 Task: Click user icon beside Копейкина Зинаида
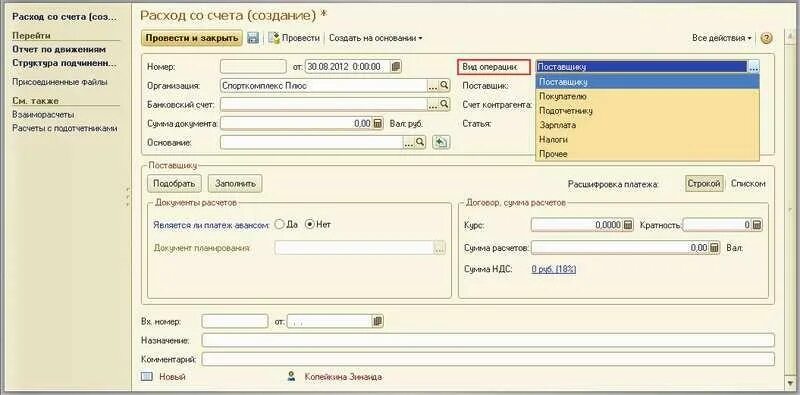291,377
